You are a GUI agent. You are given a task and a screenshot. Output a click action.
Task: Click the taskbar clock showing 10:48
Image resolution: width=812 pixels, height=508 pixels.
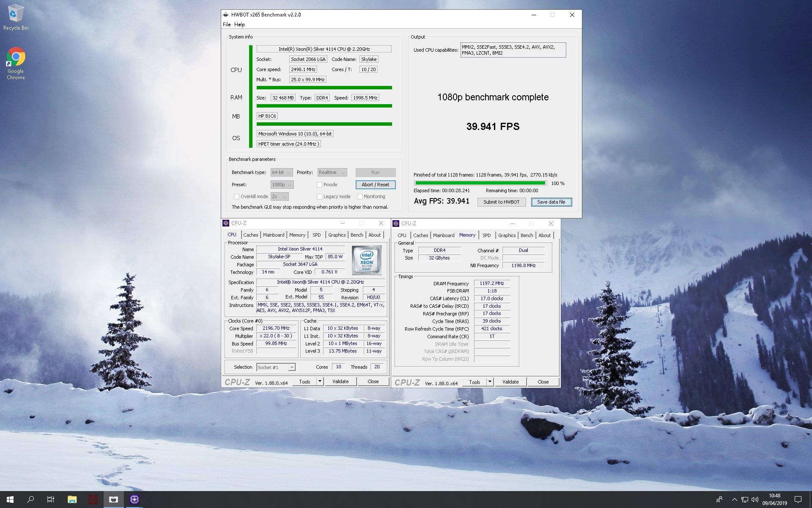click(775, 500)
